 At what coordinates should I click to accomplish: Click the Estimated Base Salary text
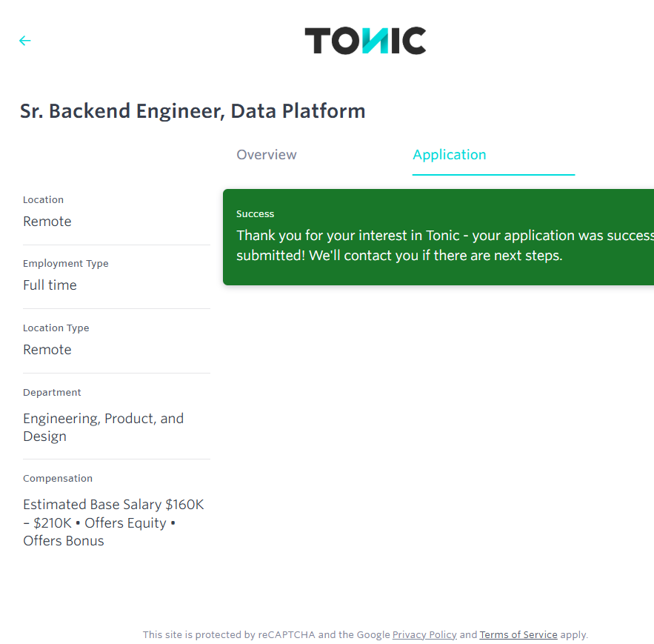113,522
